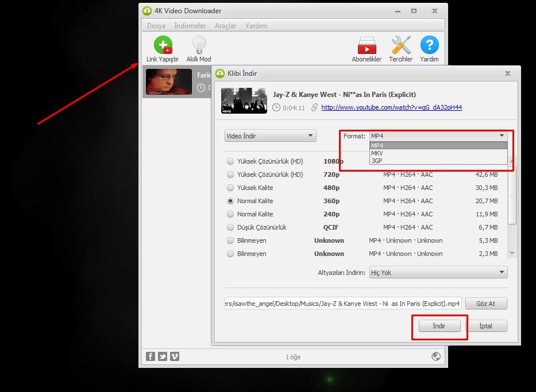The image size is (536, 392).
Task: Select Yüksek Kalite 480p option
Action: click(x=230, y=188)
